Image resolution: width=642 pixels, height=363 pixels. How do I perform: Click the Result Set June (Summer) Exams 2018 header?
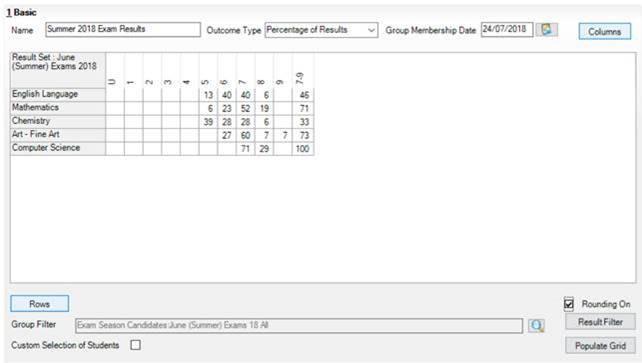pyautogui.click(x=58, y=70)
